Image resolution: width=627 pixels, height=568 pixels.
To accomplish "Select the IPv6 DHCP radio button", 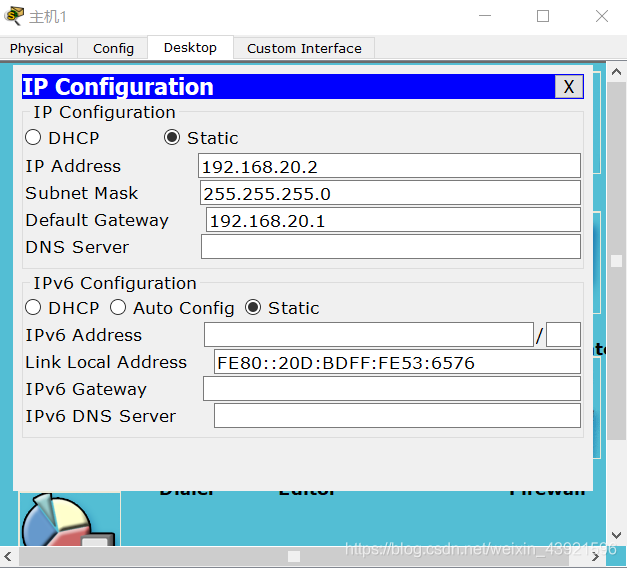I will (x=33, y=308).
